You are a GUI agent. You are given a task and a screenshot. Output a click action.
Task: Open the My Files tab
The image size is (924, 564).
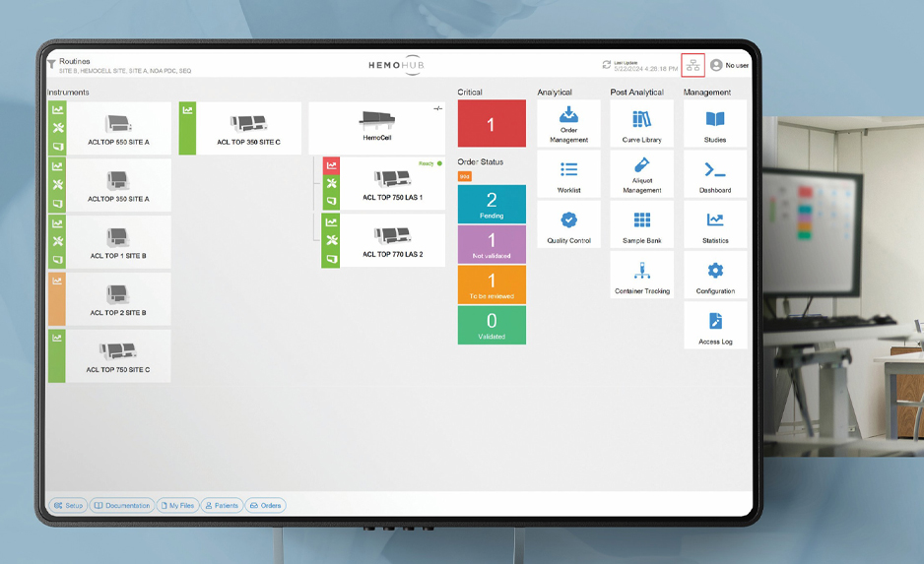pyautogui.click(x=178, y=505)
